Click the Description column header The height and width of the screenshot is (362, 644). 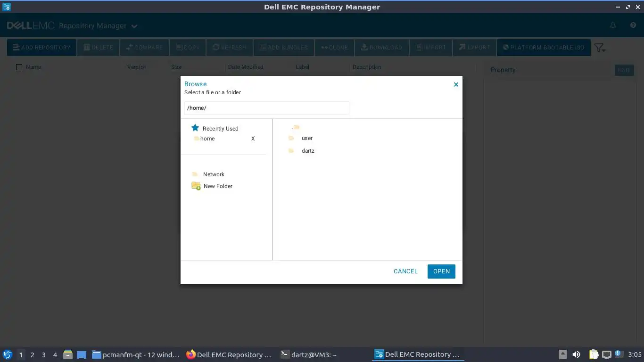367,67
